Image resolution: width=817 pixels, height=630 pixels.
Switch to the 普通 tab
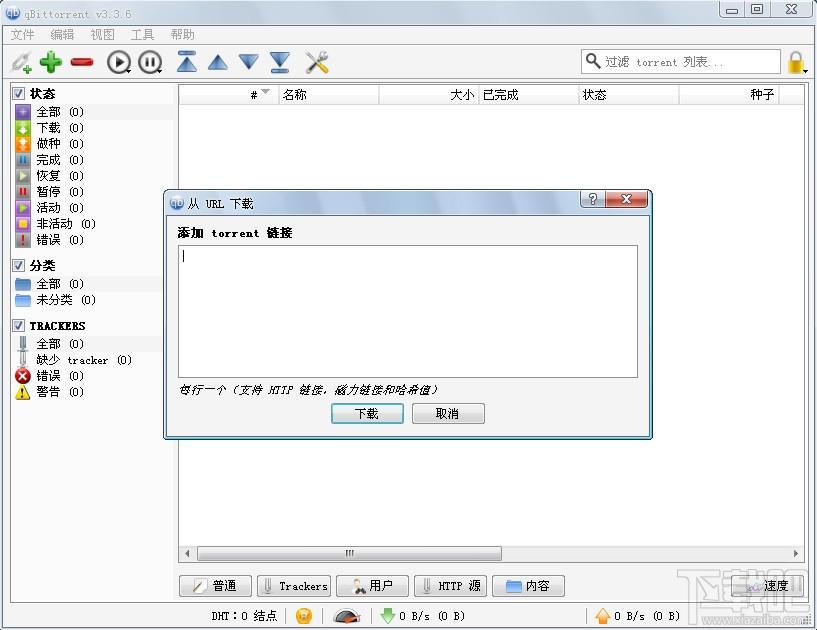click(x=215, y=586)
